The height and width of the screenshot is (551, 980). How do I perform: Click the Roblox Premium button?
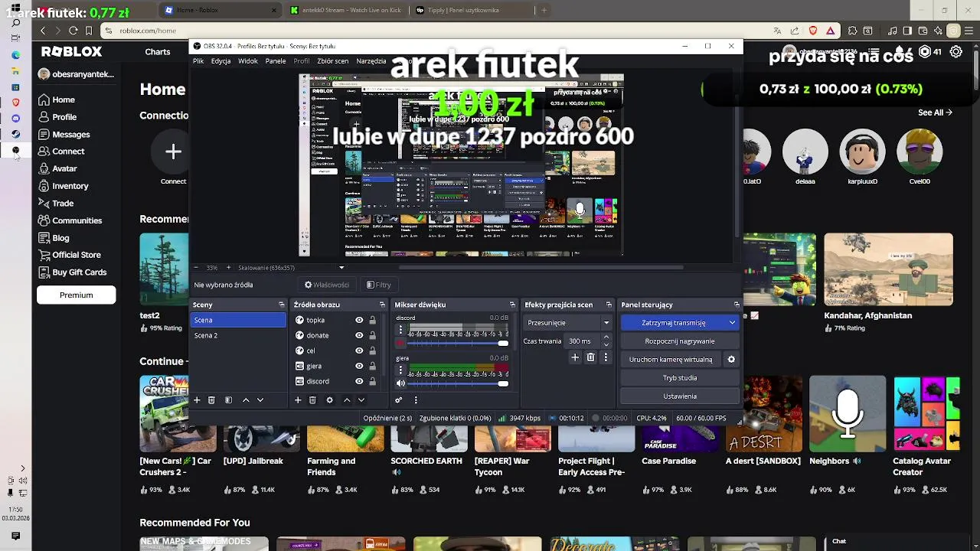point(77,295)
